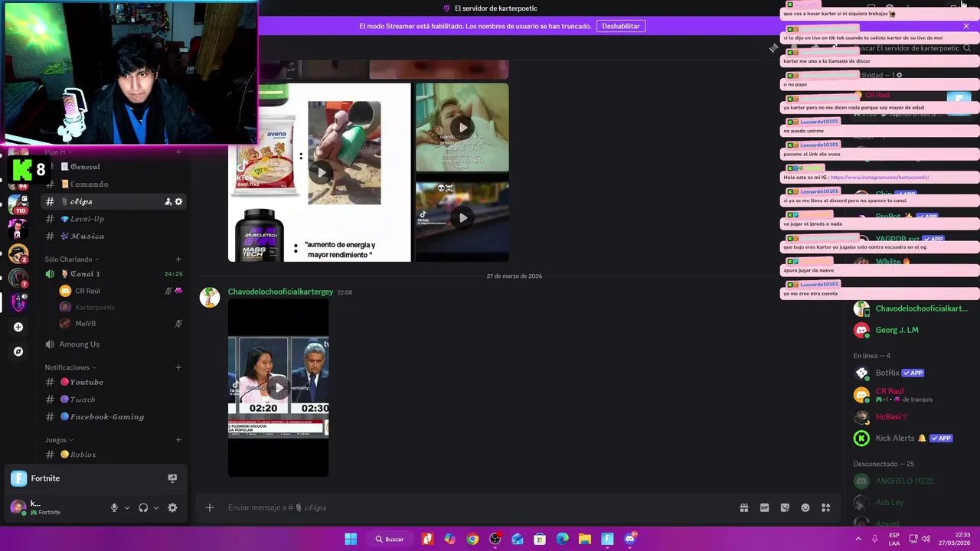Open Windows Start menu
Image resolution: width=980 pixels, height=551 pixels.
[351, 539]
